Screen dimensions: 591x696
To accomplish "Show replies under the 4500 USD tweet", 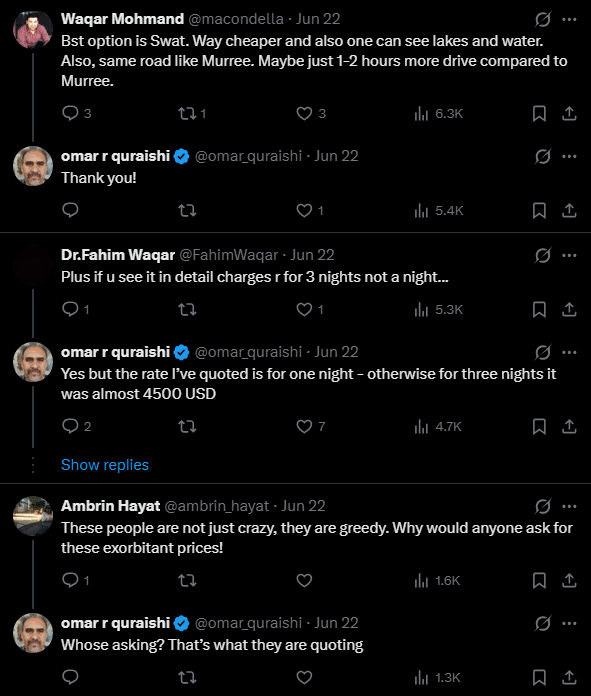I will (x=105, y=465).
